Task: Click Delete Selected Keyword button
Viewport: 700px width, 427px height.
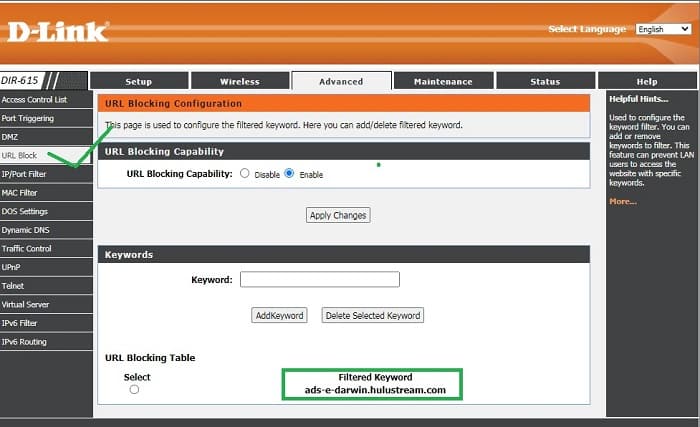Action: 373,315
